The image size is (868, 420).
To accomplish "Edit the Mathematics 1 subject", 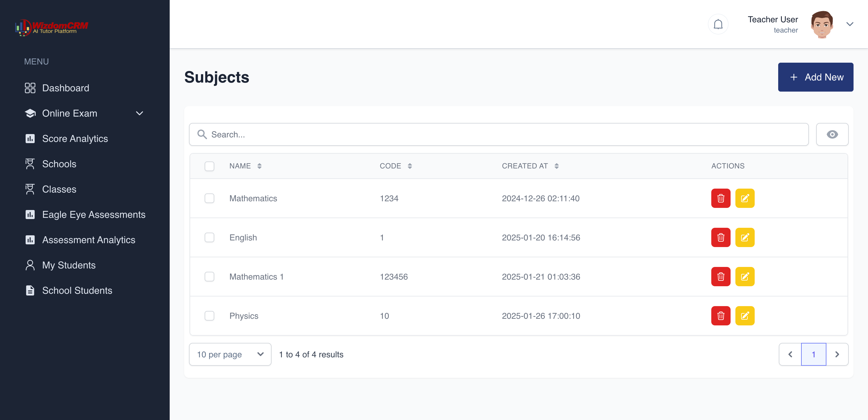I will point(745,277).
